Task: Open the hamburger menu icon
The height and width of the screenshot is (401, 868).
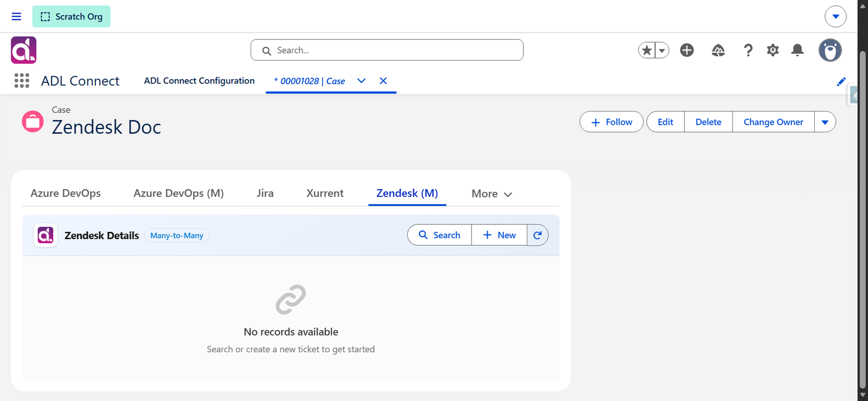Action: [16, 16]
